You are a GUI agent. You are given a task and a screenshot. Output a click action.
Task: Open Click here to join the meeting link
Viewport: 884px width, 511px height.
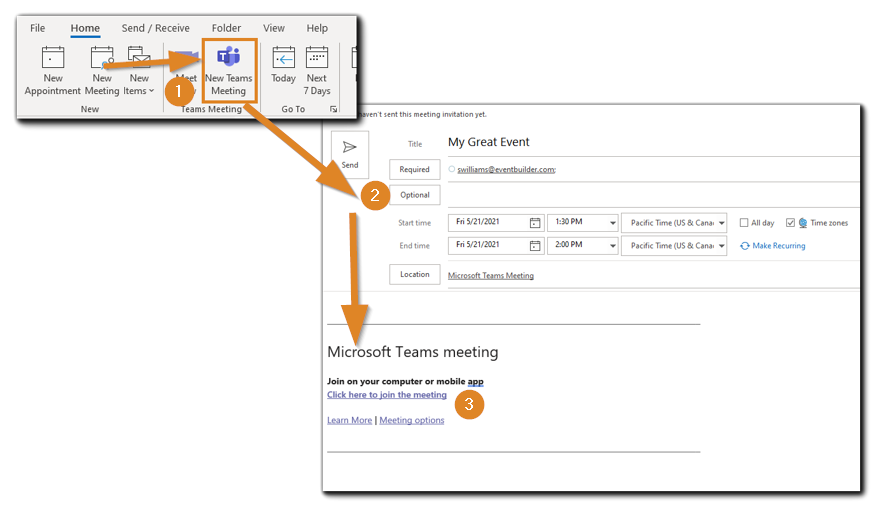coord(387,395)
